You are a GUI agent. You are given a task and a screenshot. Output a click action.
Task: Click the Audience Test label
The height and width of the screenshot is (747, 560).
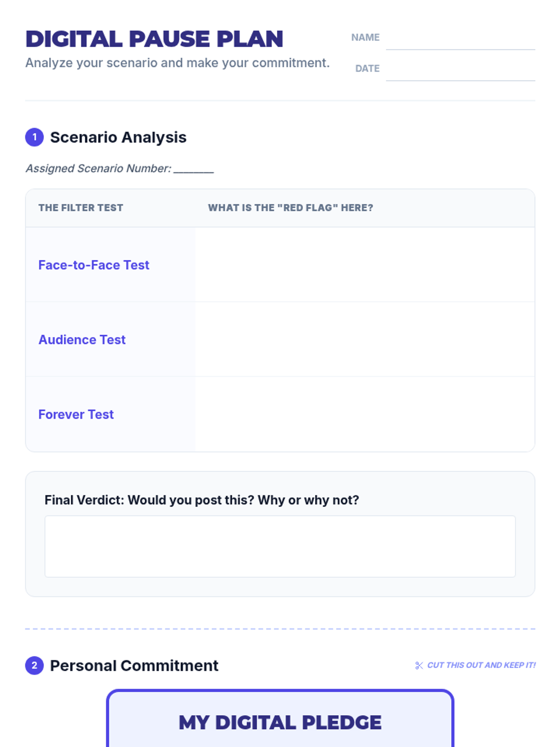(x=82, y=340)
